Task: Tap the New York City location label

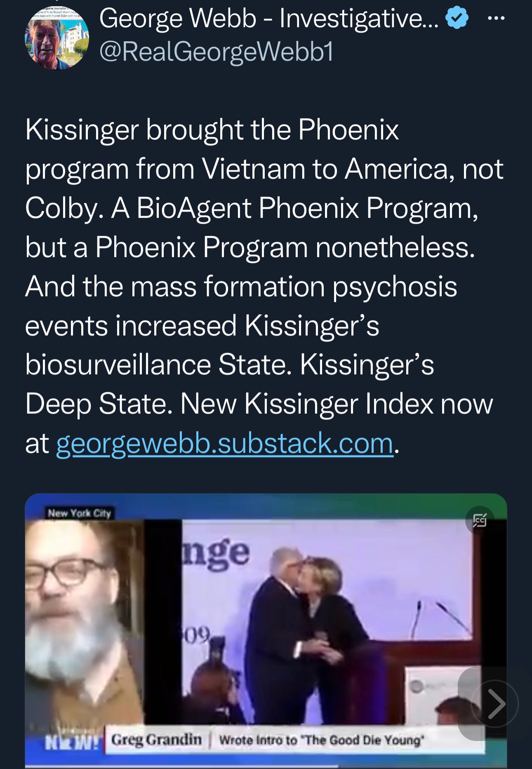Action: click(79, 513)
